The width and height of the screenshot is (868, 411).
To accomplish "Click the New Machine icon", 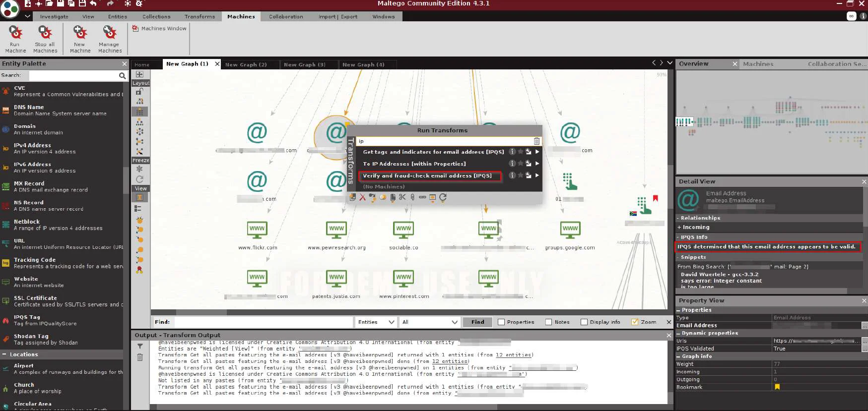I will click(80, 33).
